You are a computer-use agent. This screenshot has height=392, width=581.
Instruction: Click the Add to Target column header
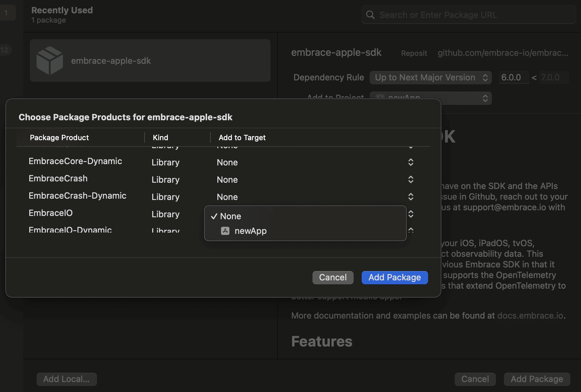click(x=242, y=138)
